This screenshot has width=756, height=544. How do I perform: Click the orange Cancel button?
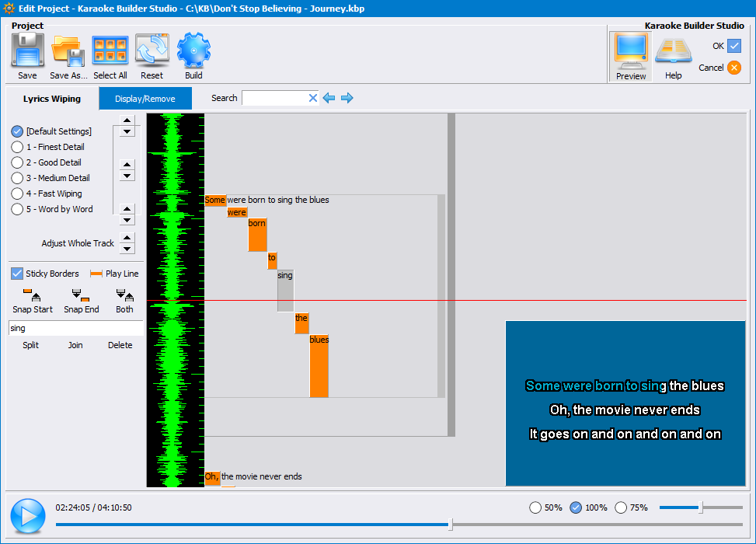pyautogui.click(x=734, y=68)
